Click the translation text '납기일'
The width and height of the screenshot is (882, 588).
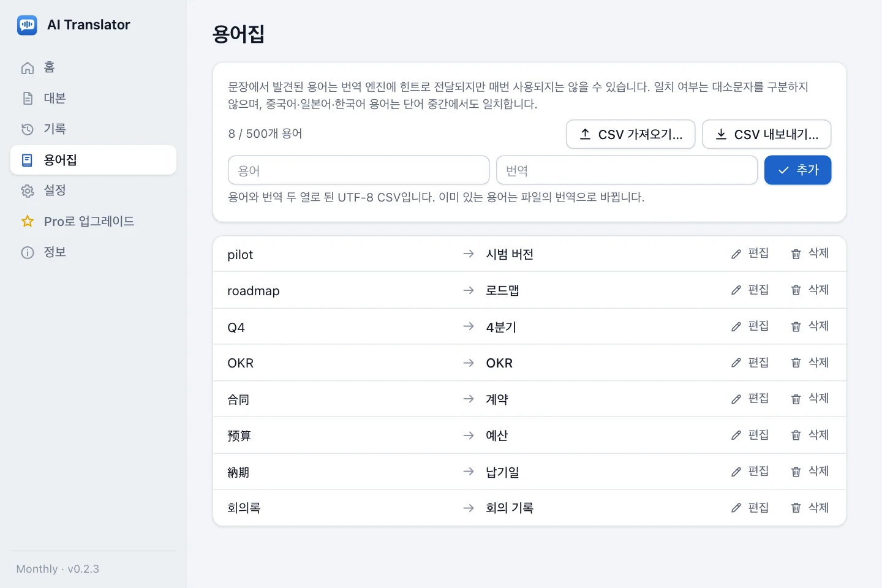tap(502, 472)
